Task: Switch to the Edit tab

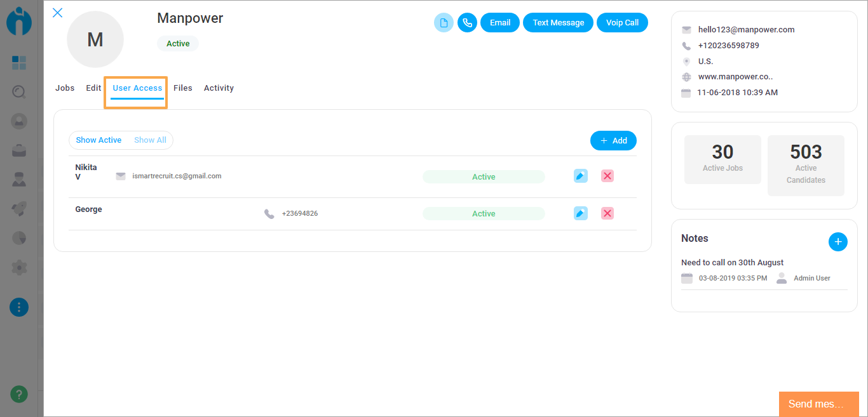Action: (x=93, y=88)
